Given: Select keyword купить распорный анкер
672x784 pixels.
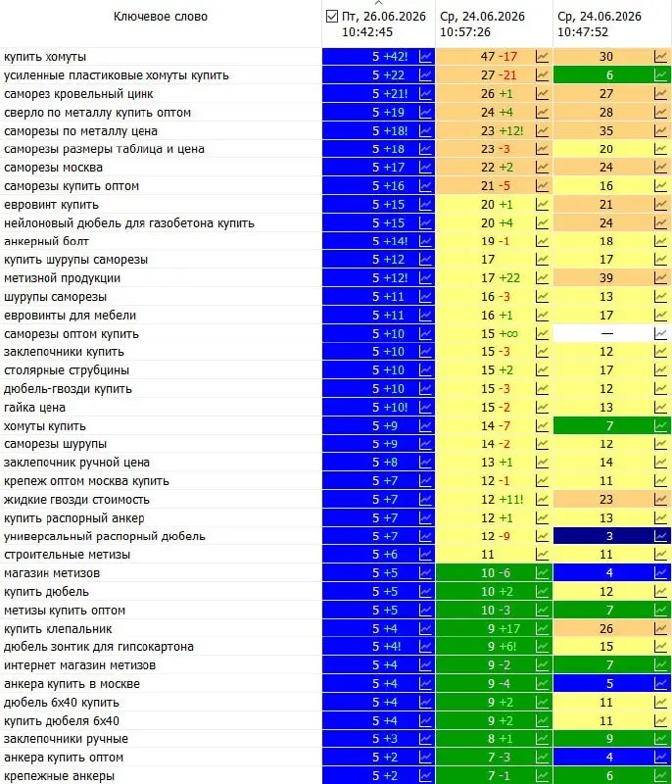Looking at the screenshot, I should [73, 517].
